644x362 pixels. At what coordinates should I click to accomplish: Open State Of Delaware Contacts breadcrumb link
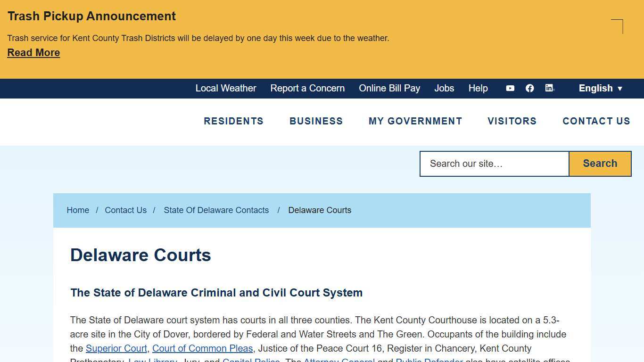pyautogui.click(x=216, y=210)
